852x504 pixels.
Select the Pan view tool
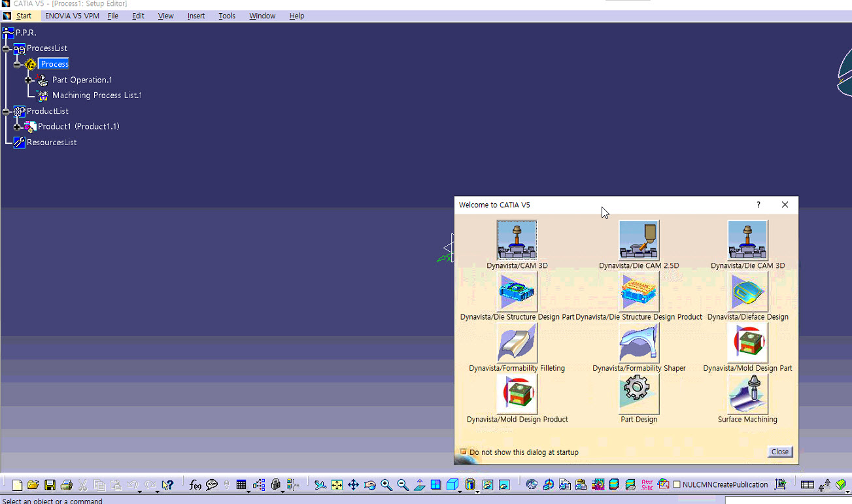(x=353, y=485)
